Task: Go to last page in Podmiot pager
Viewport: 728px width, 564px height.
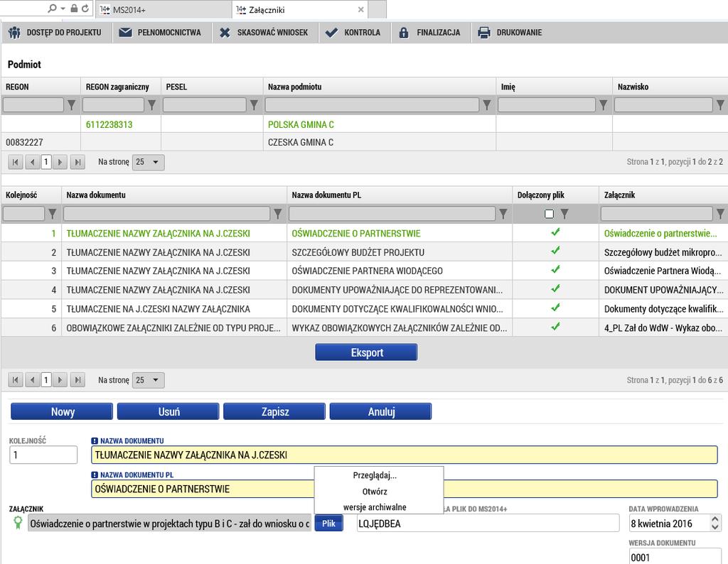Action: [77, 162]
